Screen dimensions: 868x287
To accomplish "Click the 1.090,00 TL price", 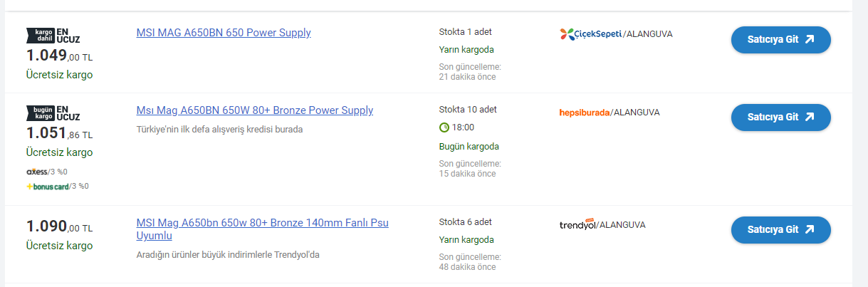I will [x=60, y=227].
